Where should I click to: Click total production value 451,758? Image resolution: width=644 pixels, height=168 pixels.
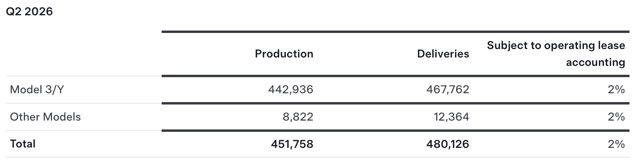tap(292, 144)
